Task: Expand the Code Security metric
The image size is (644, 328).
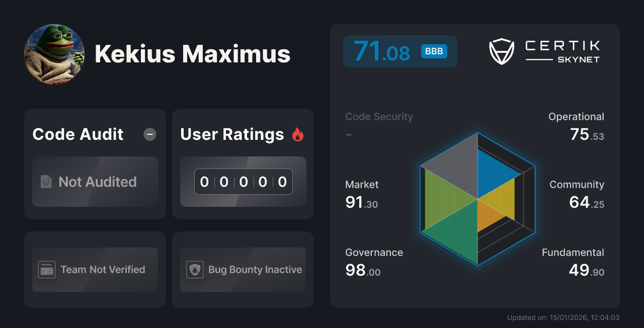Action: tap(379, 116)
